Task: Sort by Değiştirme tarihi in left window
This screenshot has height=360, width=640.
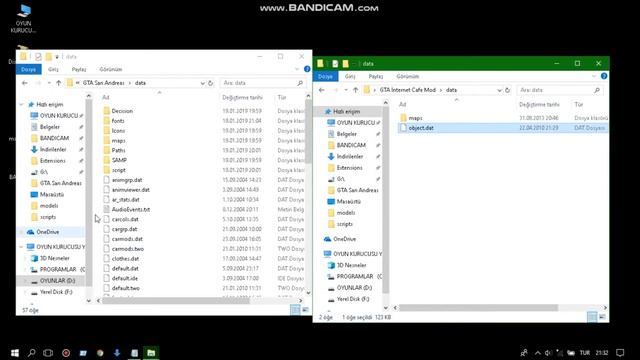Action: point(242,97)
